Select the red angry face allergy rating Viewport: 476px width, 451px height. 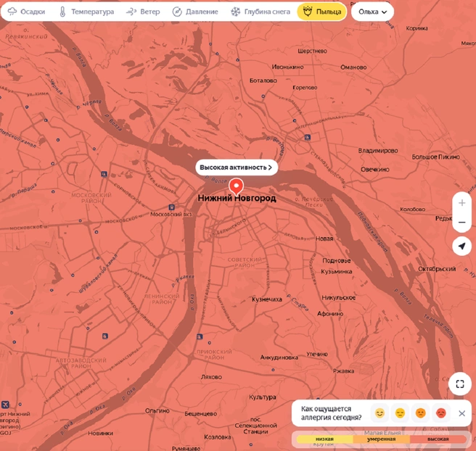[x=440, y=413]
